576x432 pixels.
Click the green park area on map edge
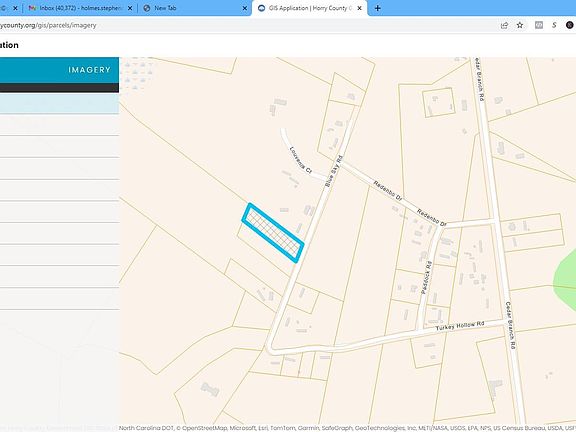tap(566, 279)
